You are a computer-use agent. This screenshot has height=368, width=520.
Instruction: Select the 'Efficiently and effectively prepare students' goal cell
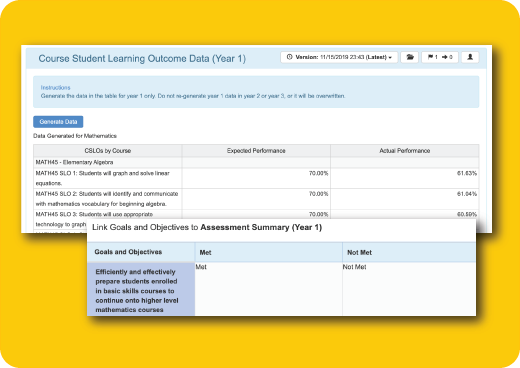[141, 289]
